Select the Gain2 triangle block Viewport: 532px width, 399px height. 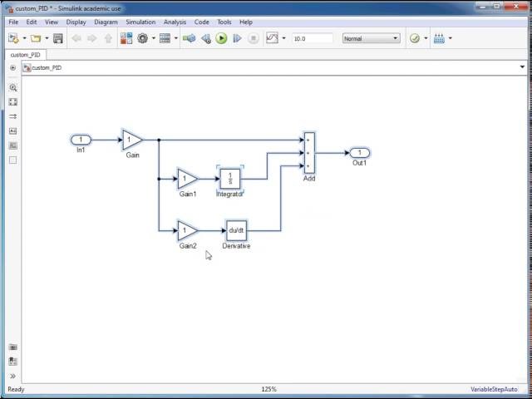(x=186, y=231)
